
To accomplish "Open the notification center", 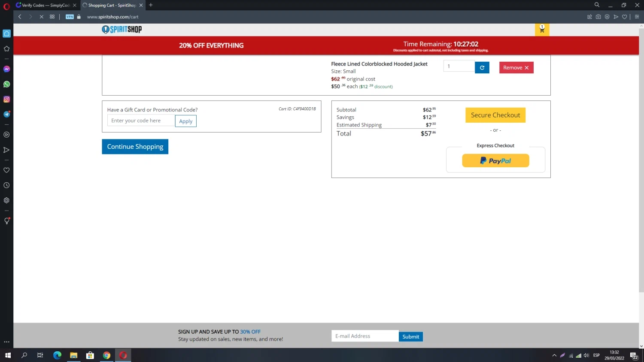I will click(x=634, y=356).
